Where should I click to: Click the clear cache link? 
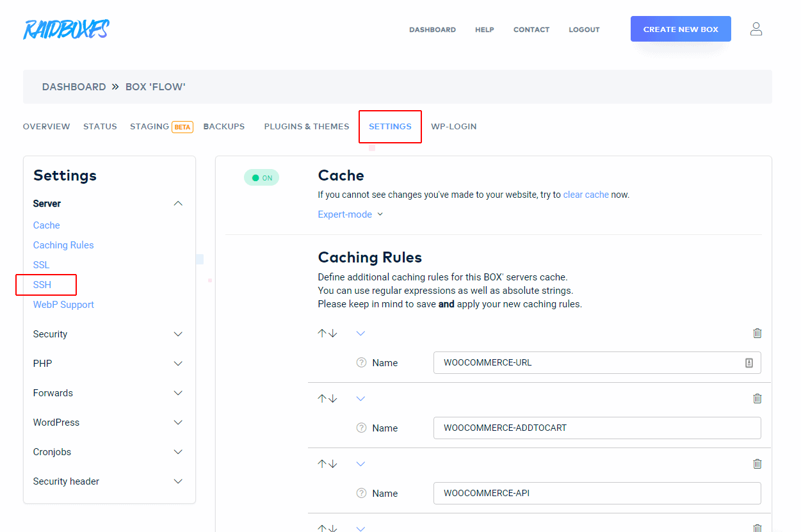click(586, 195)
